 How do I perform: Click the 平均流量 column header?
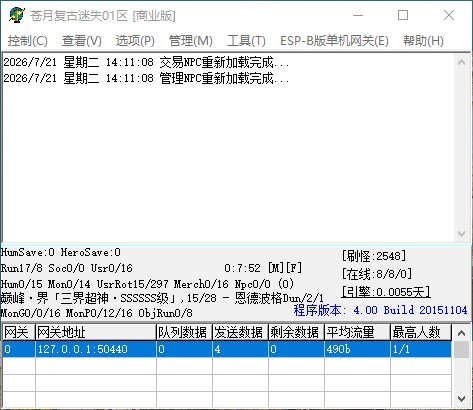point(357,332)
